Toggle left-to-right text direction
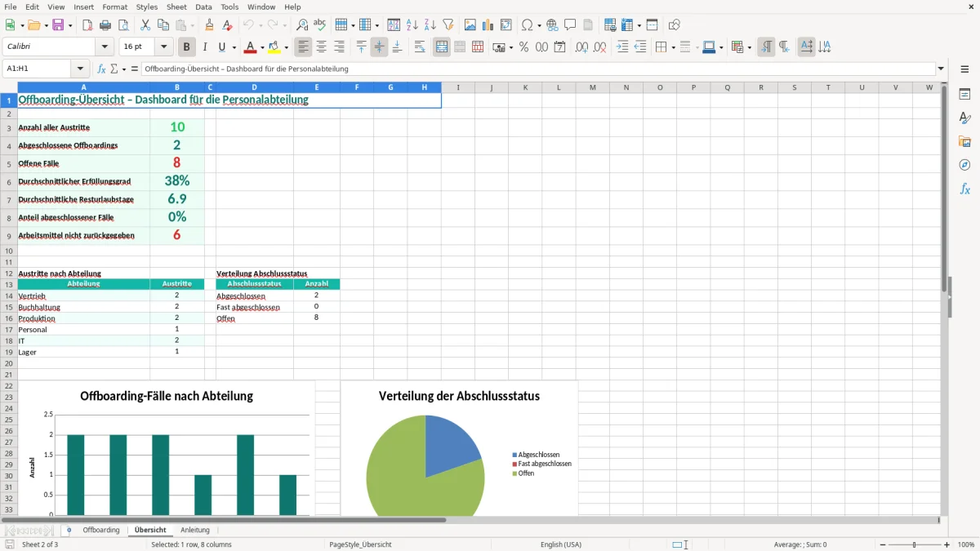980x551 pixels. (x=766, y=47)
